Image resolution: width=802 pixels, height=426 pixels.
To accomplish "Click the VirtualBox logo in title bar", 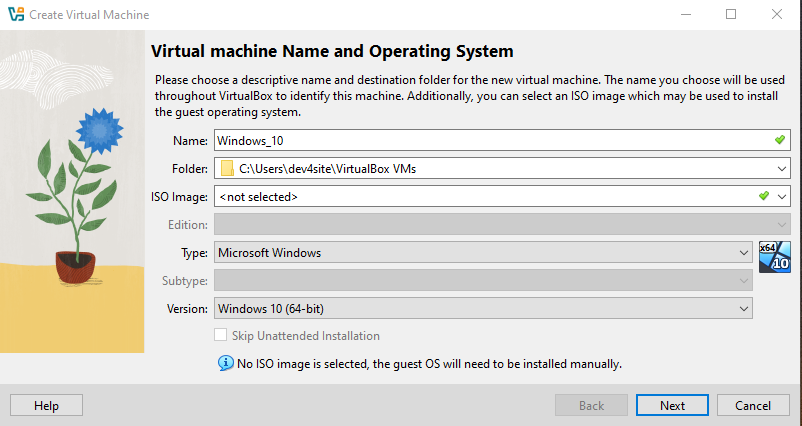I will pos(14,14).
